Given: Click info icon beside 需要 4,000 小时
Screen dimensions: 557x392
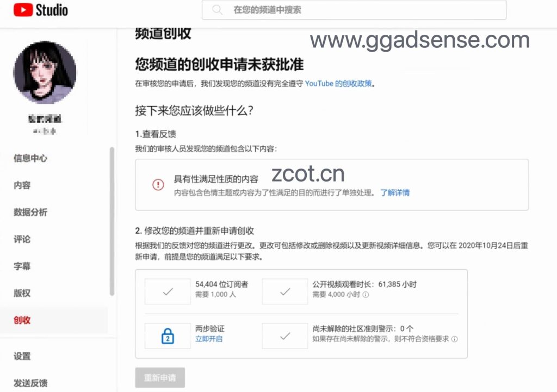Looking at the screenshot, I should point(366,295).
